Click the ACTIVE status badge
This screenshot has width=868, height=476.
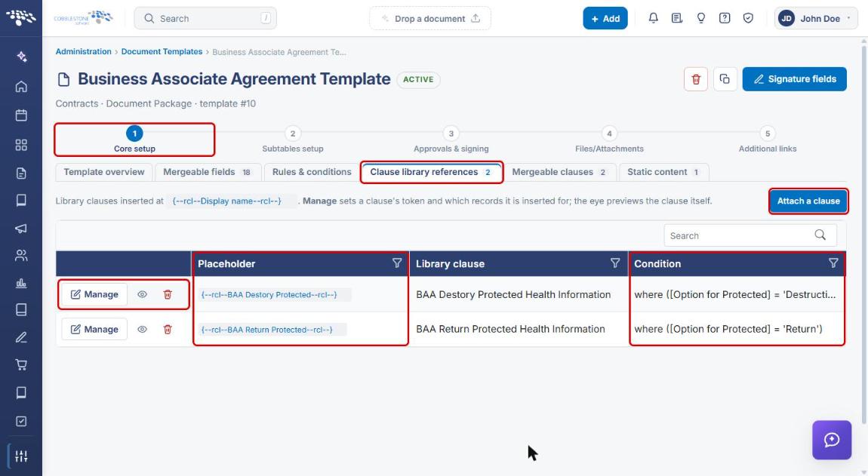418,80
